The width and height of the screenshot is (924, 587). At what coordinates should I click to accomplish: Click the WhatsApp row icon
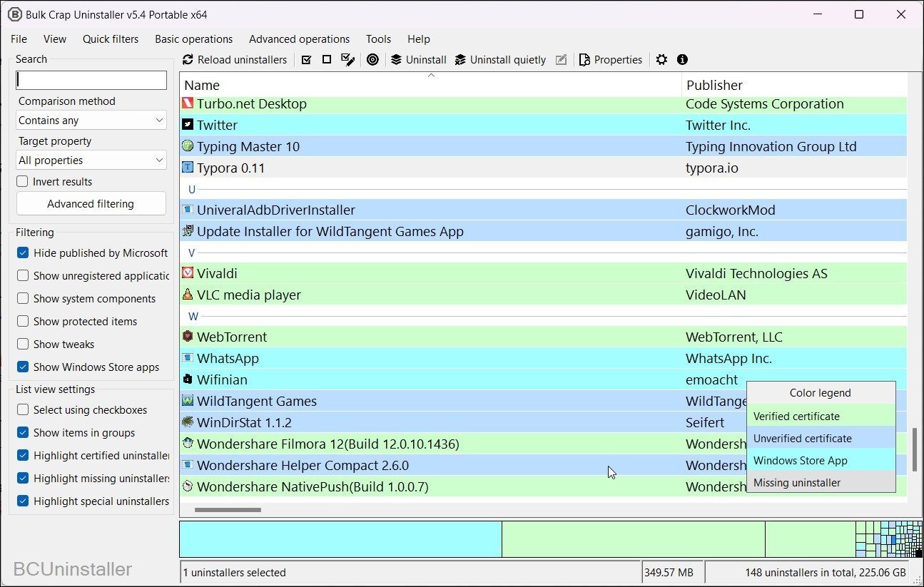pos(188,358)
